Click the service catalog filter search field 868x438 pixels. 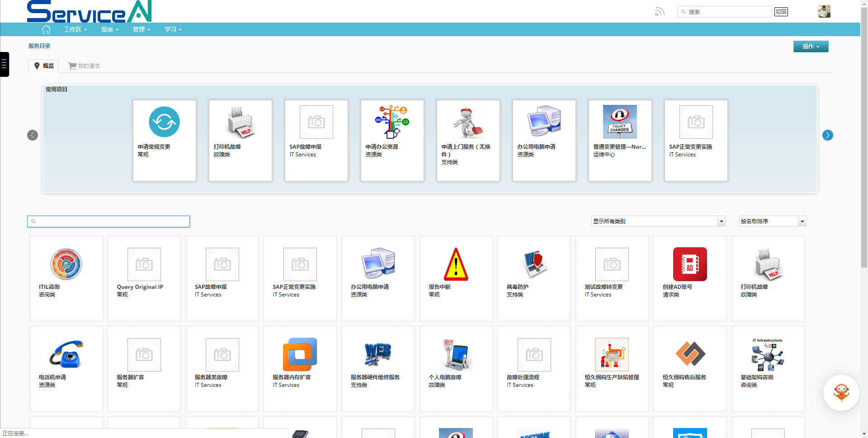pyautogui.click(x=108, y=221)
